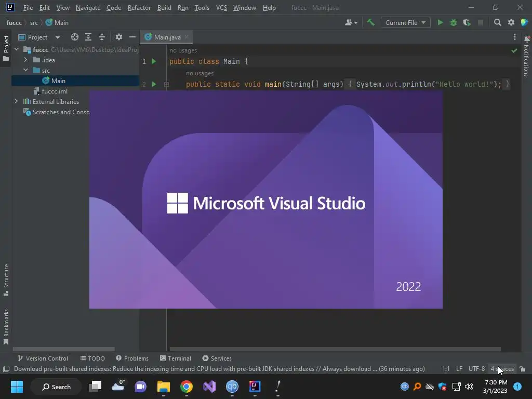532x399 pixels.
Task: Start Debug with the bug icon
Action: point(453,22)
